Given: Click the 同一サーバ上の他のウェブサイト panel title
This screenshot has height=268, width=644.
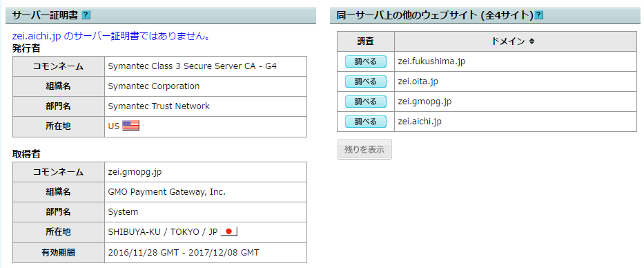Looking at the screenshot, I should coord(435,16).
